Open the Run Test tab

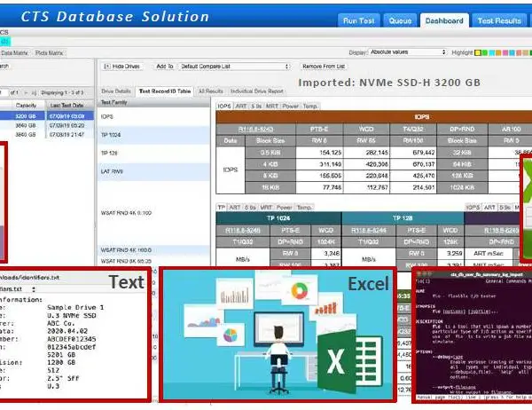coord(358,20)
